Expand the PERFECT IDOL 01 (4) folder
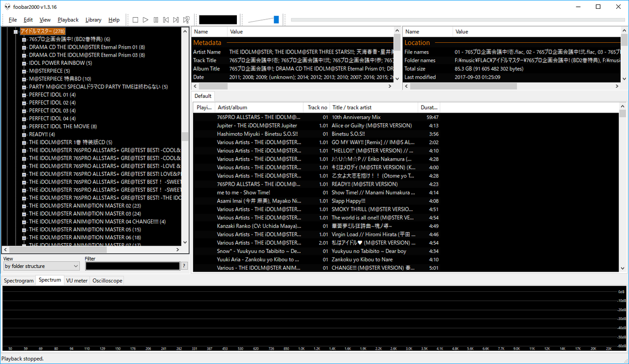629x364 pixels. tap(24, 95)
